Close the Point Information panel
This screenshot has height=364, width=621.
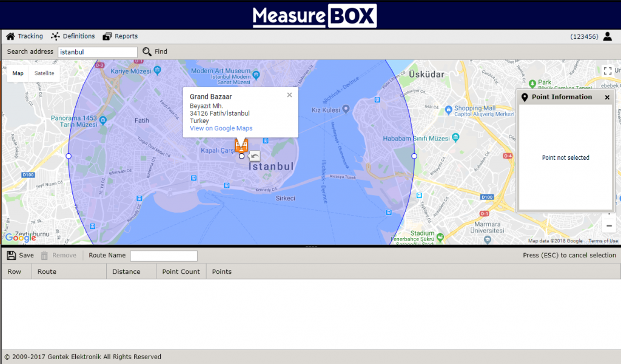pyautogui.click(x=607, y=98)
